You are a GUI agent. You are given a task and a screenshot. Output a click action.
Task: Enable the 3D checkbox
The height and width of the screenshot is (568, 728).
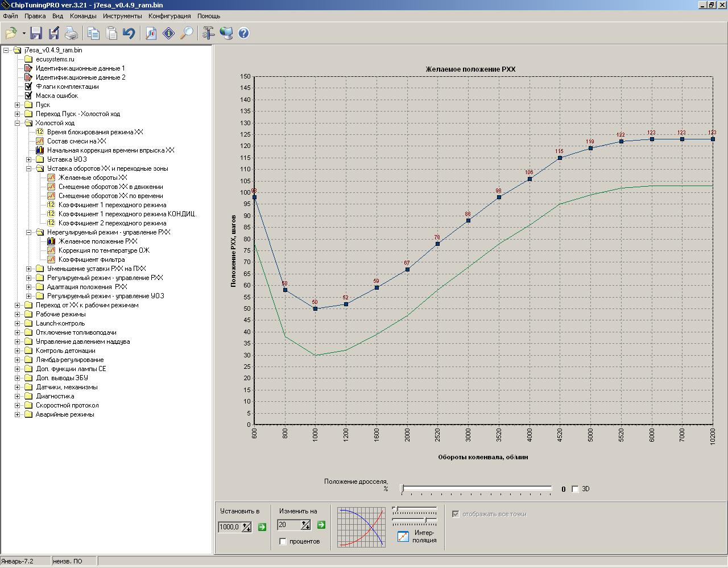click(575, 489)
